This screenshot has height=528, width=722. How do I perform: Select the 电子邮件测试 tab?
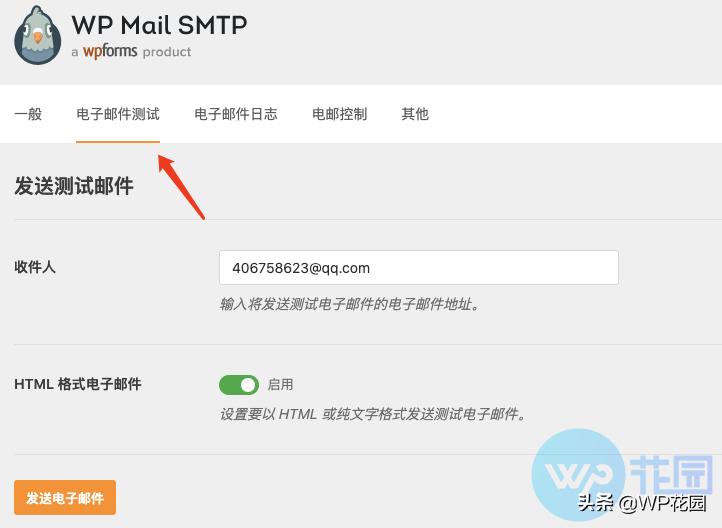click(118, 114)
